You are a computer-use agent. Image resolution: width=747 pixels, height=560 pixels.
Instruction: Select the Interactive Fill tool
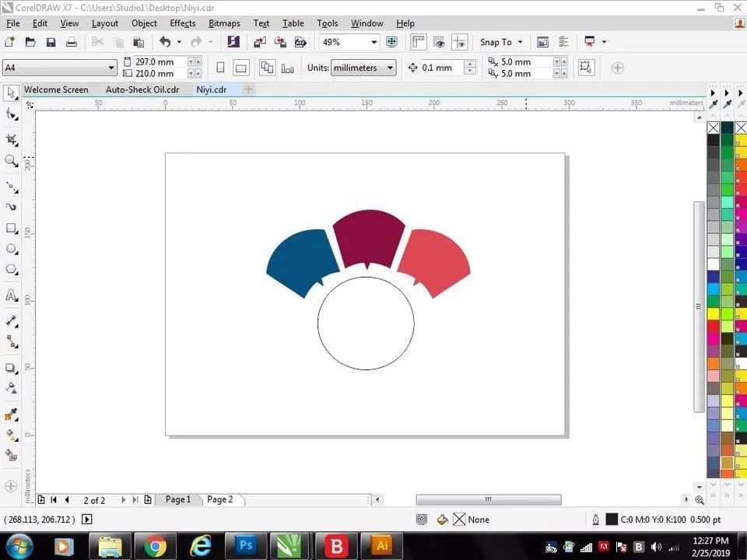[x=11, y=435]
